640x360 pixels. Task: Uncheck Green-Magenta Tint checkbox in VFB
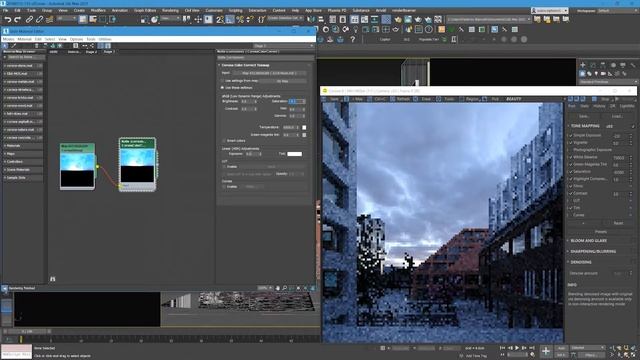point(571,164)
